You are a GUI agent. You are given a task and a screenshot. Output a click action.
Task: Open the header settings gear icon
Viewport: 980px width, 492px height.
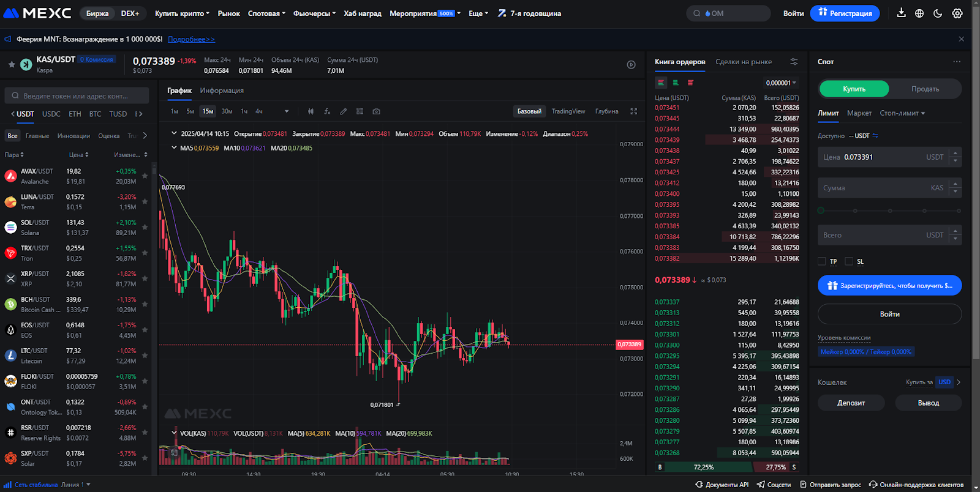(957, 13)
